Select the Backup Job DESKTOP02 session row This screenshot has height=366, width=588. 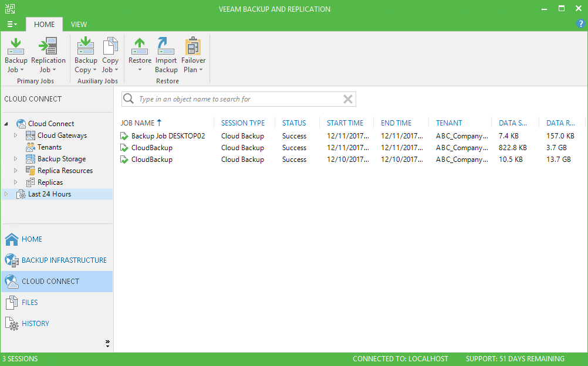pyautogui.click(x=350, y=135)
